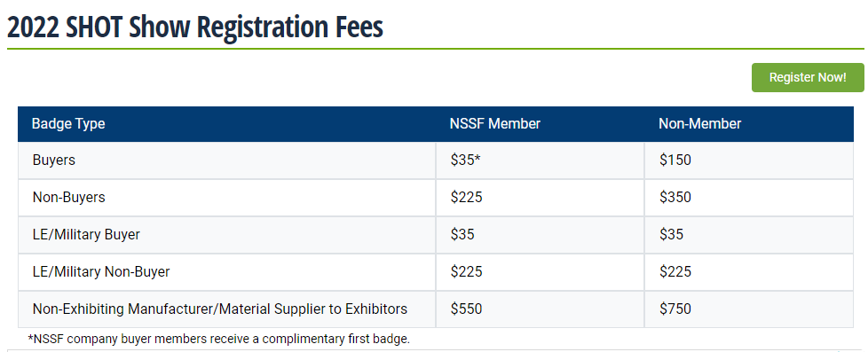Click the $150 non-member buyer price
Image resolution: width=868 pixels, height=352 pixels.
[675, 160]
